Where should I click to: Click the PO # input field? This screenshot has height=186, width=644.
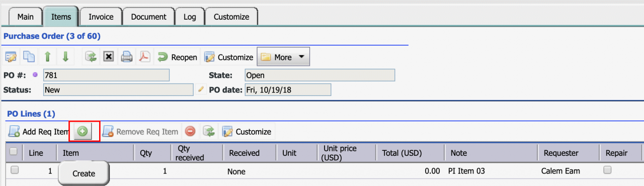pos(106,75)
